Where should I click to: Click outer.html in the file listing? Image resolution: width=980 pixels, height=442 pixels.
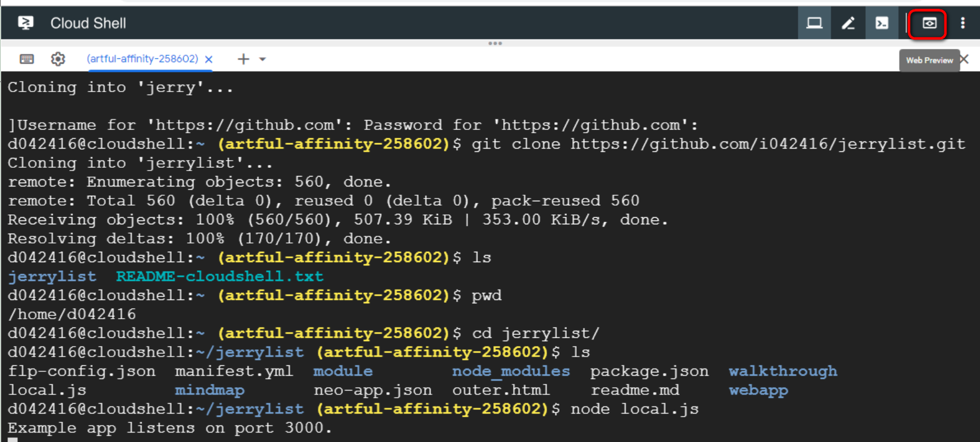coord(500,390)
